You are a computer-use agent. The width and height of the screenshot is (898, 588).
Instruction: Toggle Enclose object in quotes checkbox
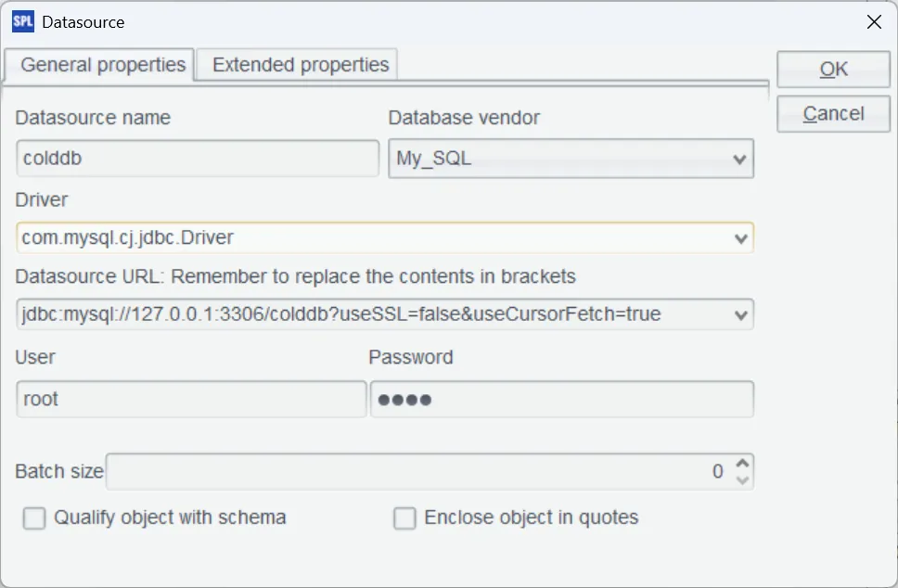coord(404,518)
